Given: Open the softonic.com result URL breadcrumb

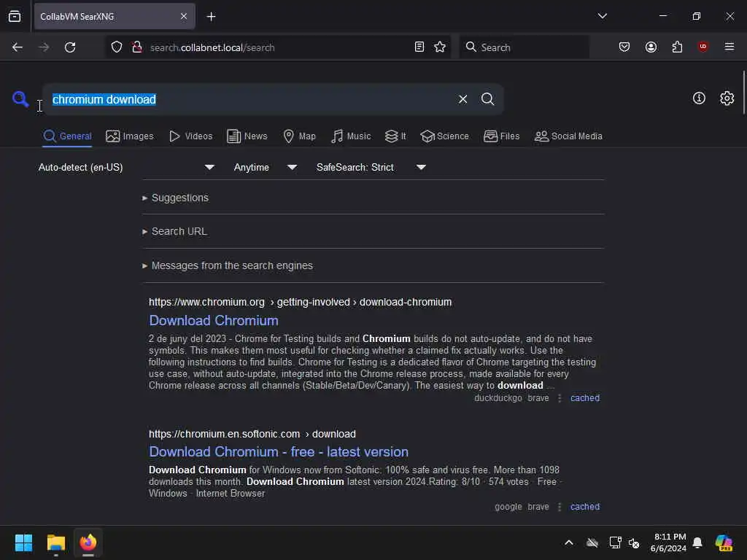Looking at the screenshot, I should coord(252,434).
